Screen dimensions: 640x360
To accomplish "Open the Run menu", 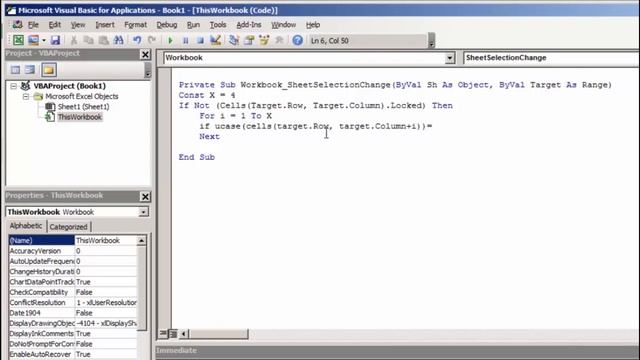I will coord(193,25).
